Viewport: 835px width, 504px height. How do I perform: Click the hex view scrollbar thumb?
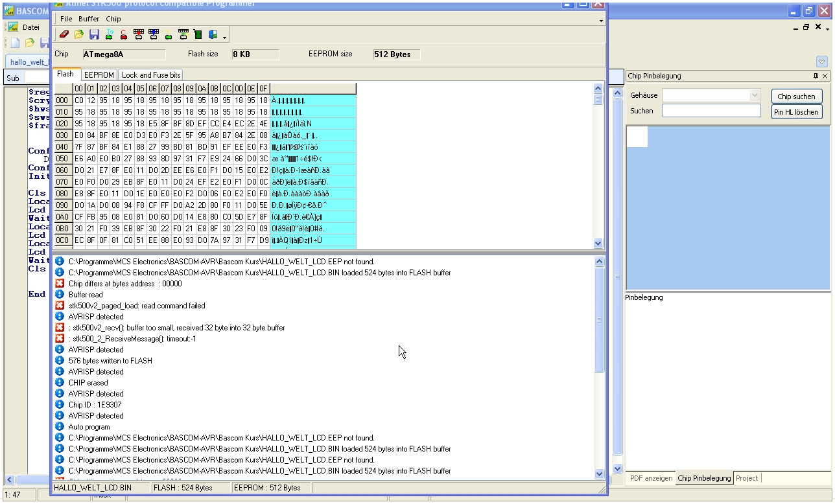(x=598, y=99)
